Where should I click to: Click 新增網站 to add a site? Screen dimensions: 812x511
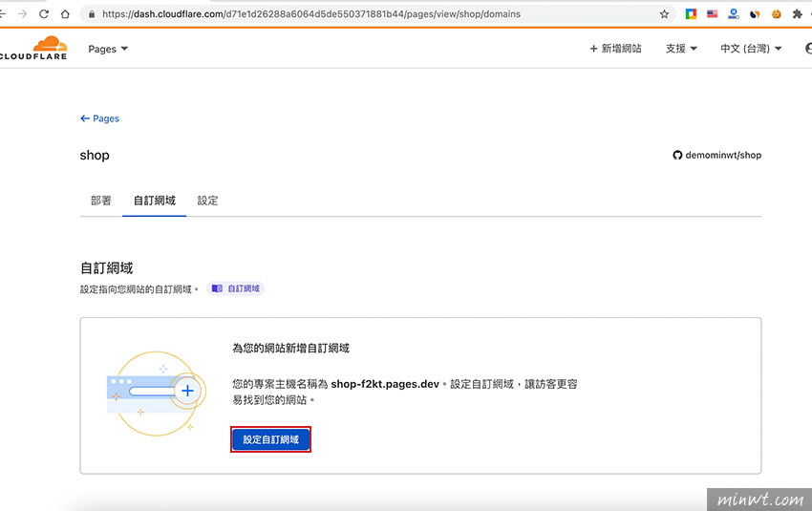click(x=616, y=49)
